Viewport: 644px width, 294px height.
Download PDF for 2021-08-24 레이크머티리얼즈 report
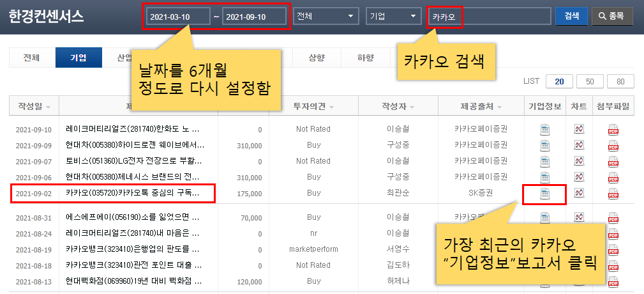coord(613,233)
